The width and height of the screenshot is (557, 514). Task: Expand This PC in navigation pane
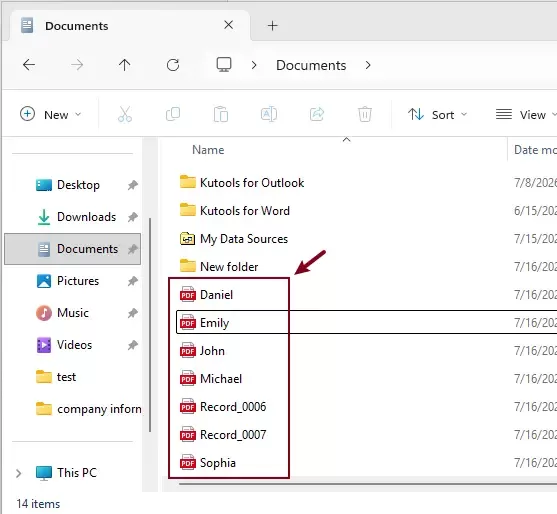[18, 473]
